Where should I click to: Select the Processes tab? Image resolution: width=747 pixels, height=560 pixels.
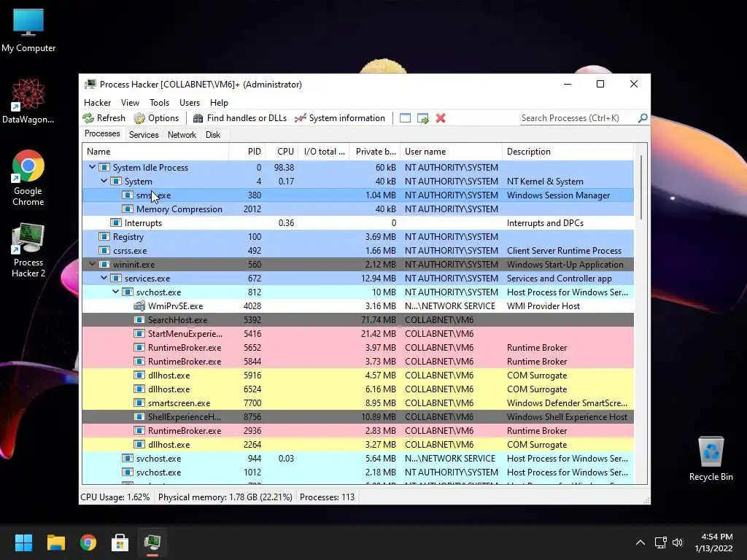click(x=102, y=134)
